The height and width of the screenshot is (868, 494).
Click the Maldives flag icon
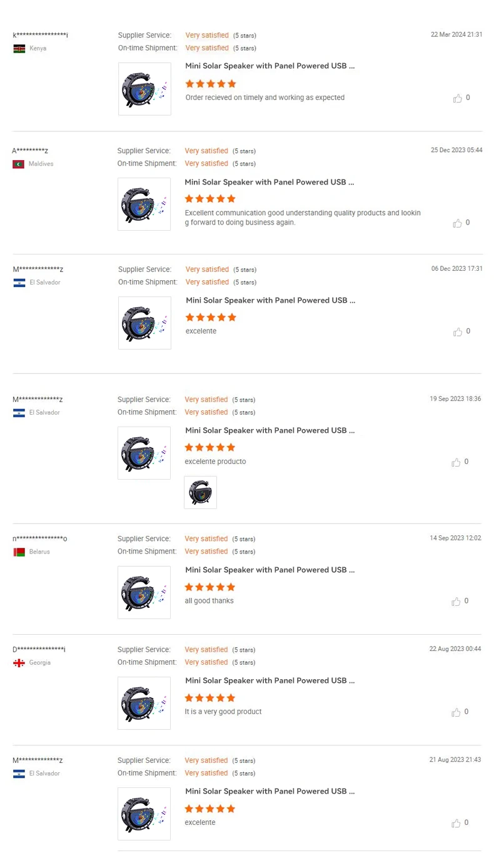18,164
